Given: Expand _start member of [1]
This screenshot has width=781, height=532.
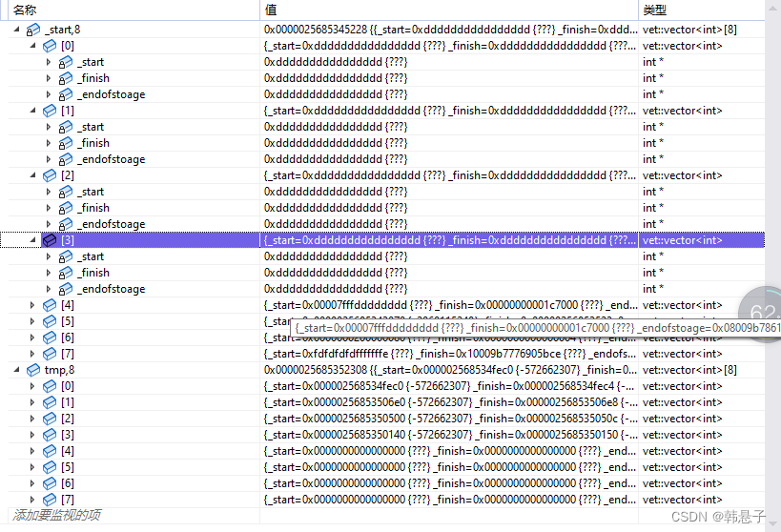Looking at the screenshot, I should pyautogui.click(x=49, y=127).
